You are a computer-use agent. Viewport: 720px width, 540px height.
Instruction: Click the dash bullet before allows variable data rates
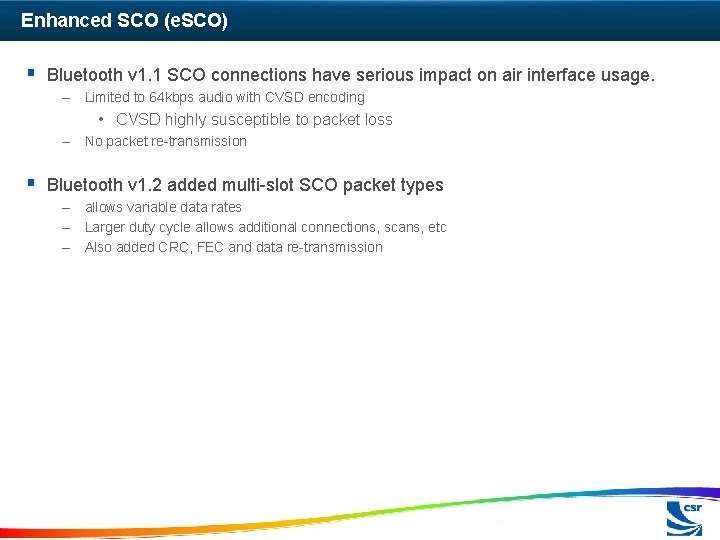pyautogui.click(x=66, y=208)
